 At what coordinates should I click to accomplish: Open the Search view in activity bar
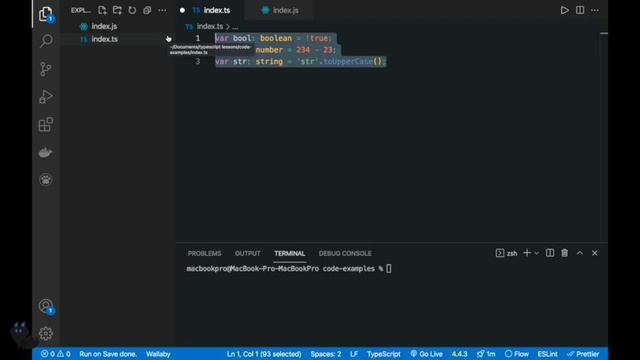coord(46,41)
